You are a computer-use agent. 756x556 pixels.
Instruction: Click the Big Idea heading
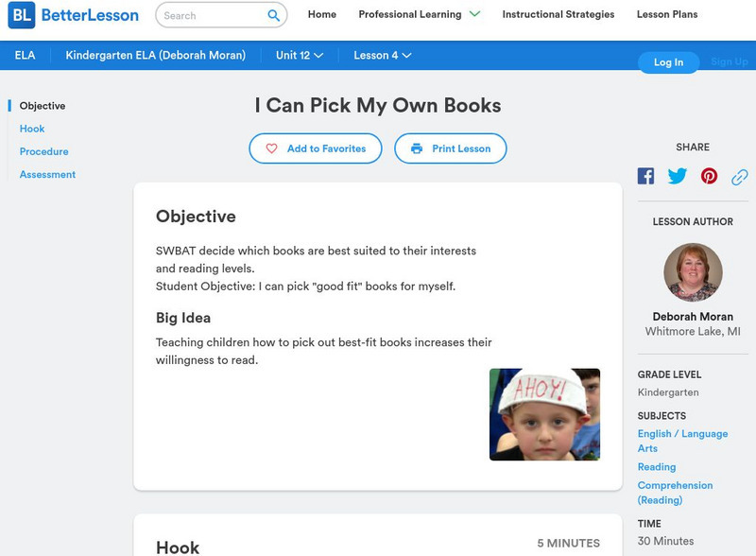[183, 318]
